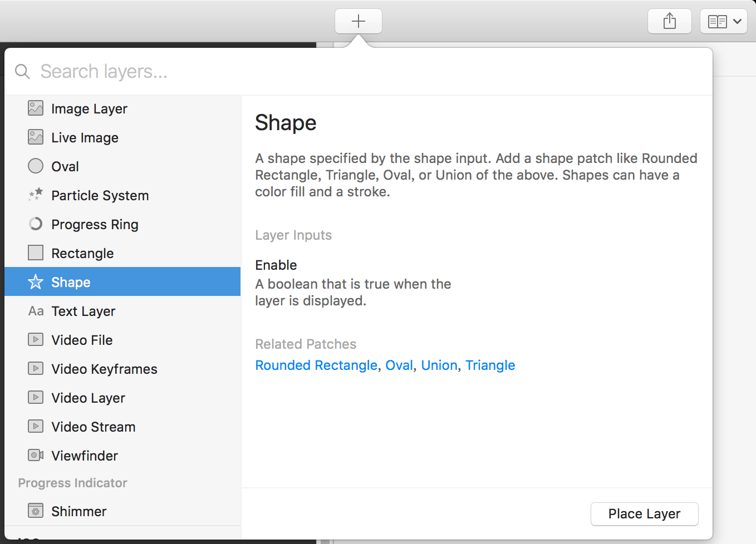The image size is (756, 544).
Task: Click the Shape star icon
Action: point(36,282)
